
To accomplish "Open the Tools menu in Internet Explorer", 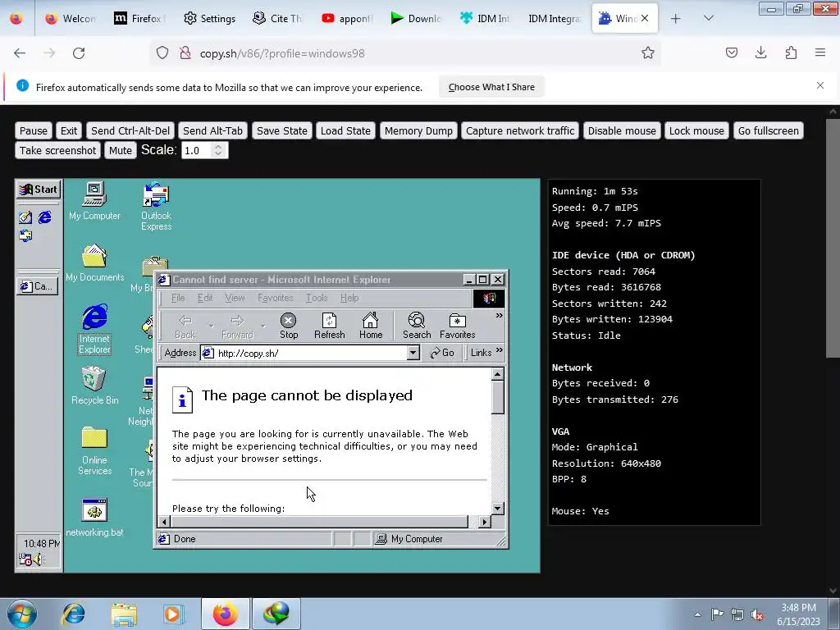I will (x=317, y=298).
